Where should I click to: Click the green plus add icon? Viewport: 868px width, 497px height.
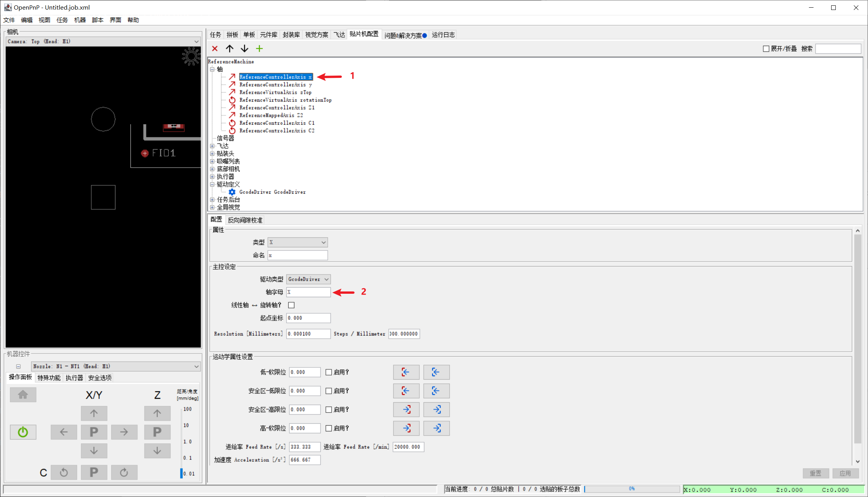[x=259, y=48]
